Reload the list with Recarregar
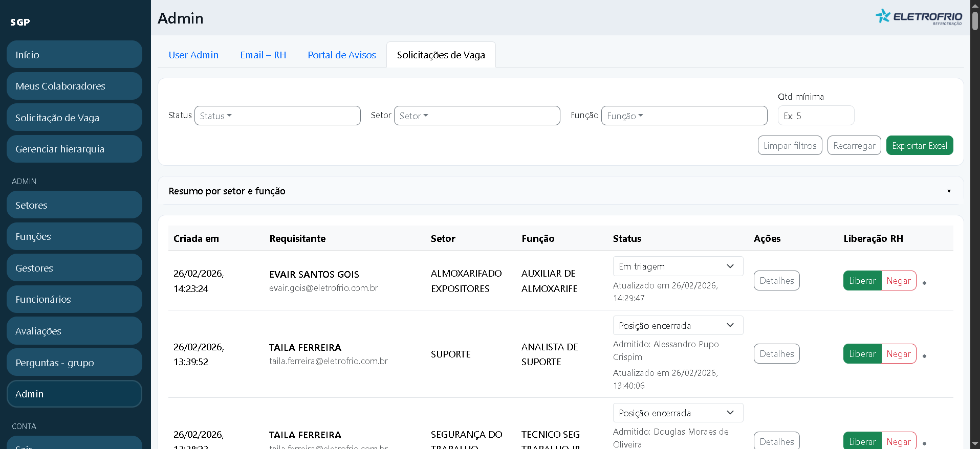This screenshot has height=449, width=980. tap(854, 146)
